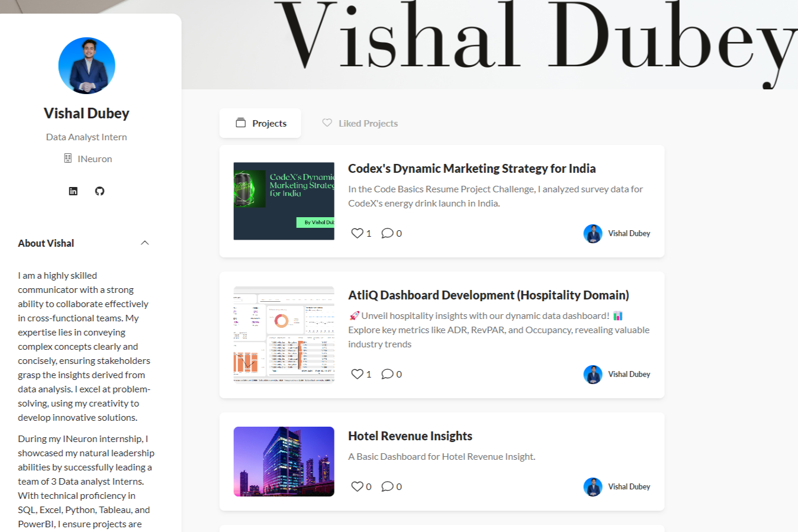The image size is (798, 532).
Task: Open comments on AtliQ Dashboard Development project
Action: pyautogui.click(x=387, y=374)
